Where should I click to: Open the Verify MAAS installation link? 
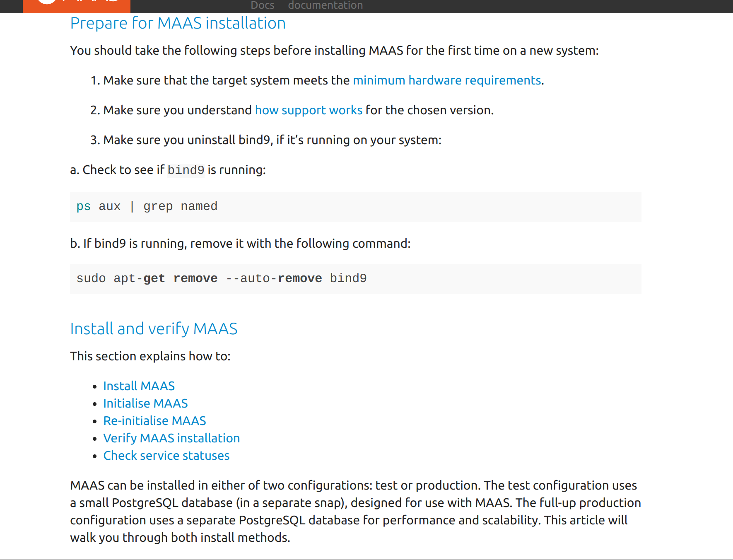171,438
